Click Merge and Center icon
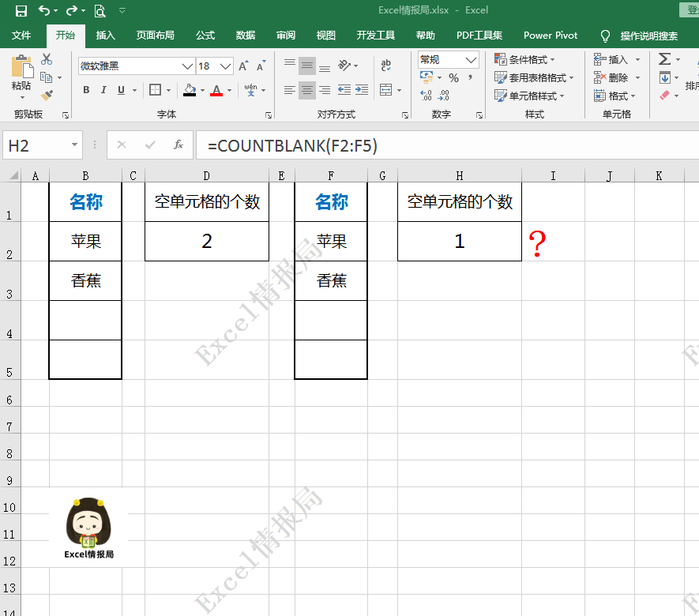The image size is (699, 616). [386, 90]
